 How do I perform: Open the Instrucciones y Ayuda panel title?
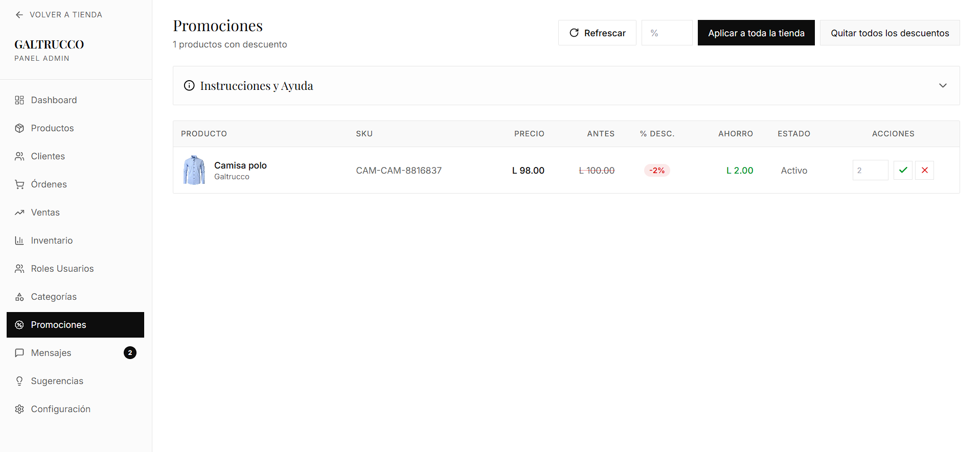[x=256, y=86]
